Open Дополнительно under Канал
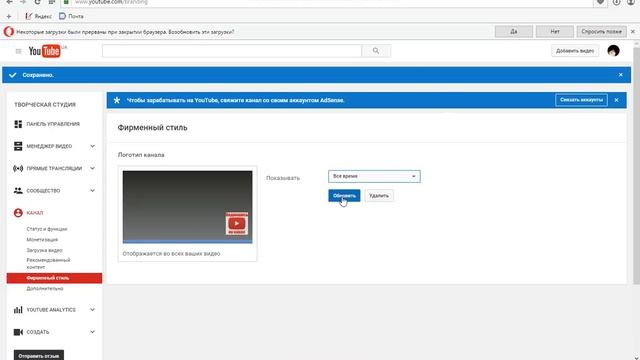640x360 pixels. pyautogui.click(x=45, y=289)
